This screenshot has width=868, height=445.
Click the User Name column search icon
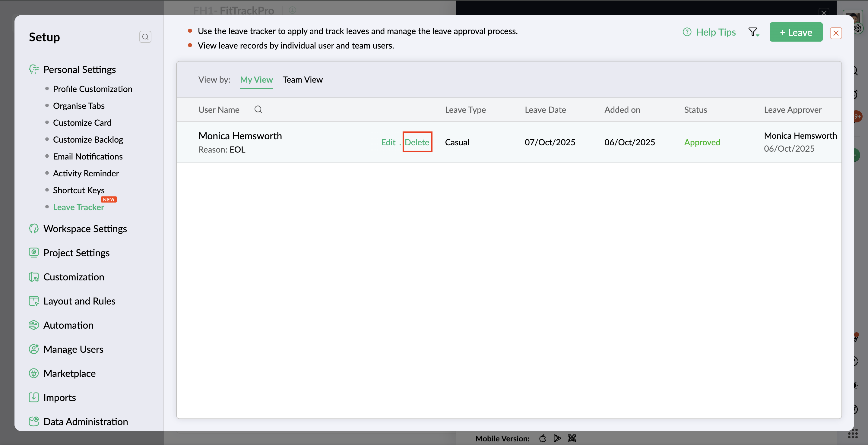258,109
